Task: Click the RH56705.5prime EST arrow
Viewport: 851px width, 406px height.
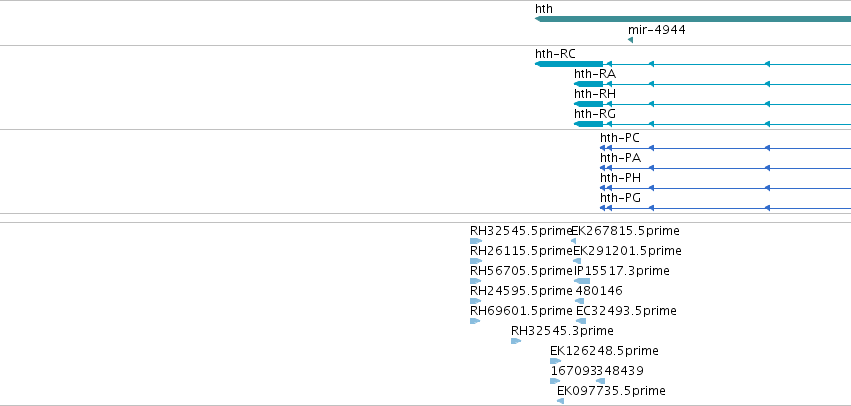Action: coord(475,281)
